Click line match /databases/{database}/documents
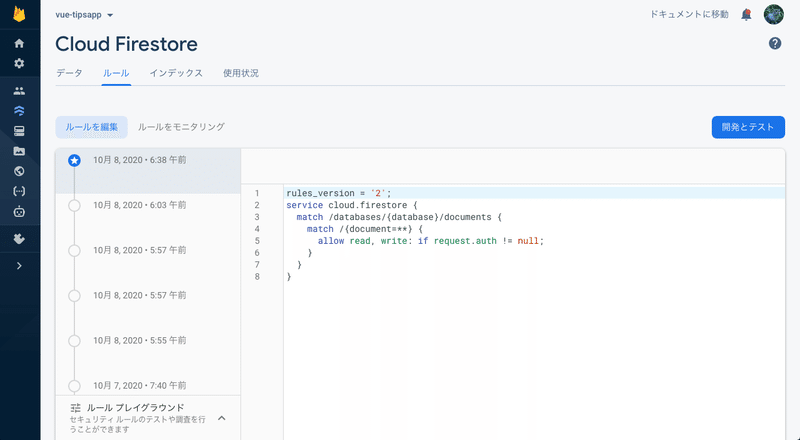 pos(399,217)
